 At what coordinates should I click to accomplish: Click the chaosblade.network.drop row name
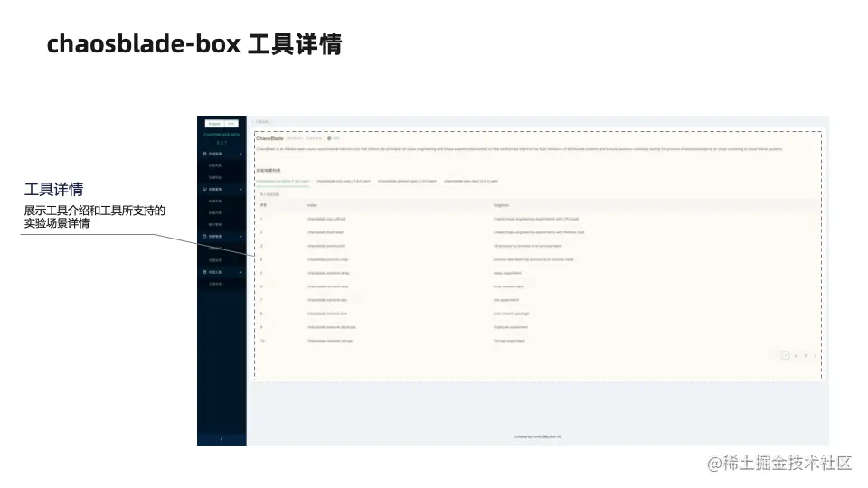click(x=327, y=286)
